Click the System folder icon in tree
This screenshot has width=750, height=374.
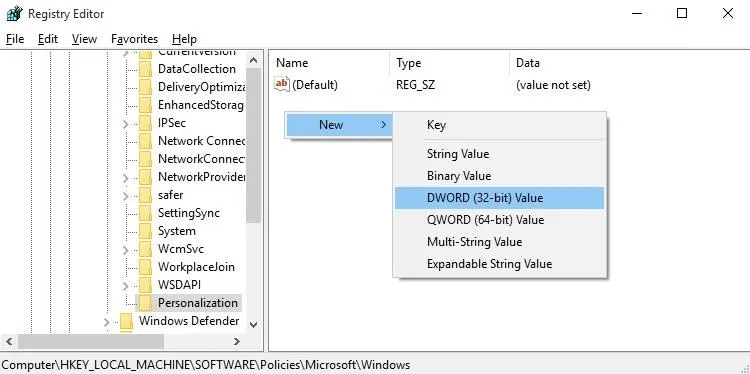(145, 231)
